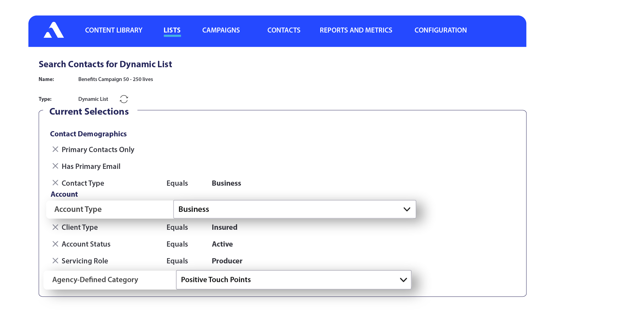This screenshot has width=644, height=324.
Task: Remove the Contact Type filter
Action: point(55,183)
